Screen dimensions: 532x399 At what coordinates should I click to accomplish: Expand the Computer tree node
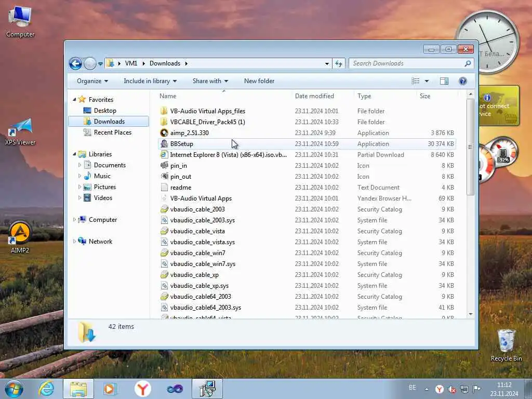tap(74, 220)
